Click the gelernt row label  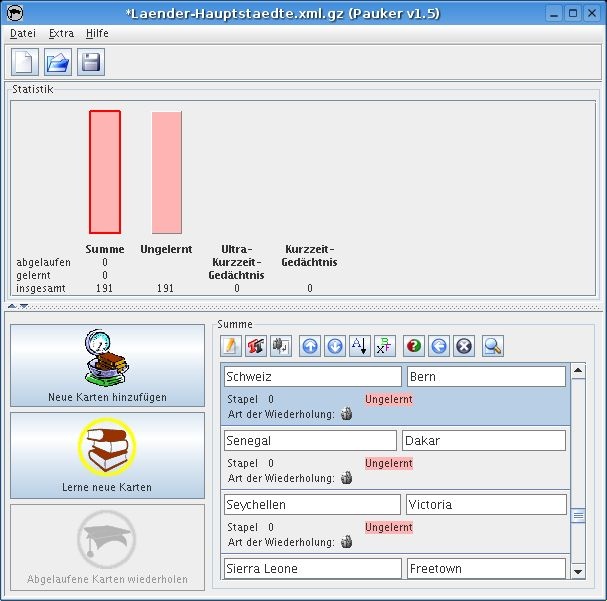click(x=33, y=275)
